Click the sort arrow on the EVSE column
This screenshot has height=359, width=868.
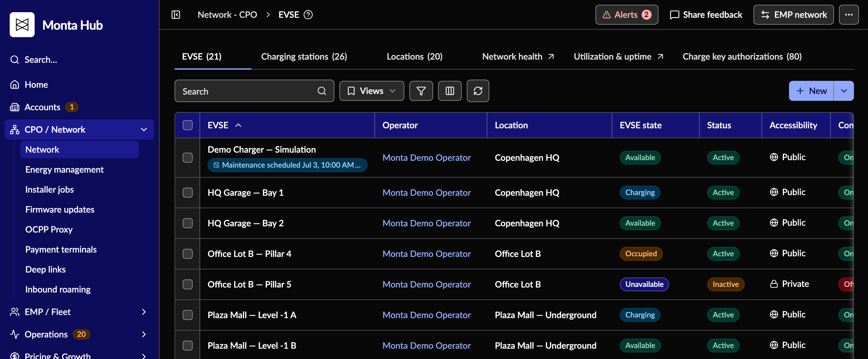pos(238,125)
